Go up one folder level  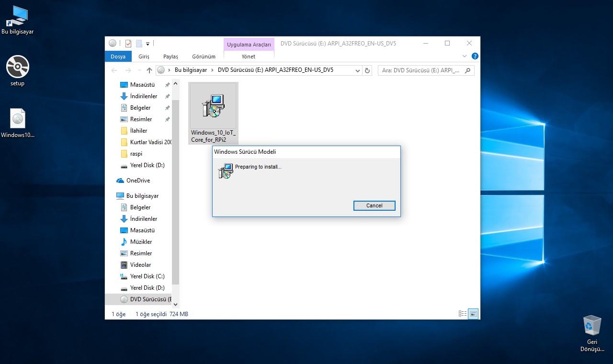(149, 70)
